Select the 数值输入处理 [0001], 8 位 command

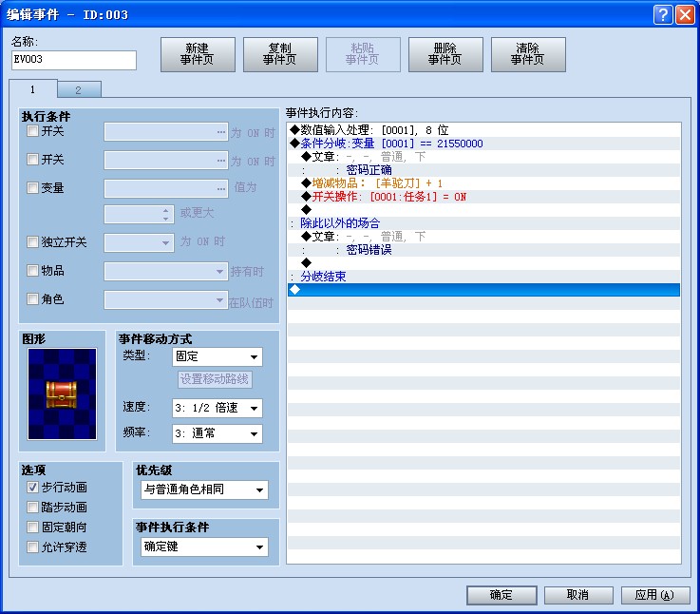[x=484, y=130]
